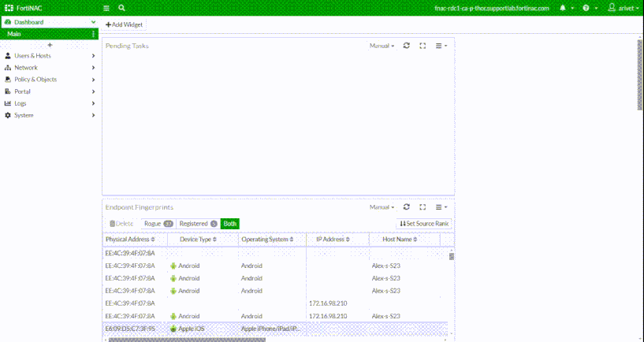Open Pending Tasks Manual refresh dropdown
Screen dimensions: 644x342
(x=382, y=46)
